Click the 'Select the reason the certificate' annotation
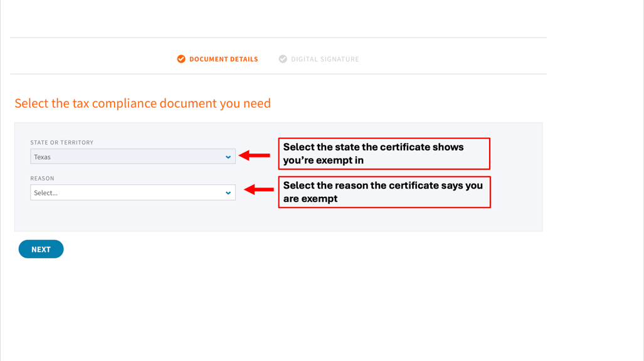The image size is (644, 361). [384, 192]
